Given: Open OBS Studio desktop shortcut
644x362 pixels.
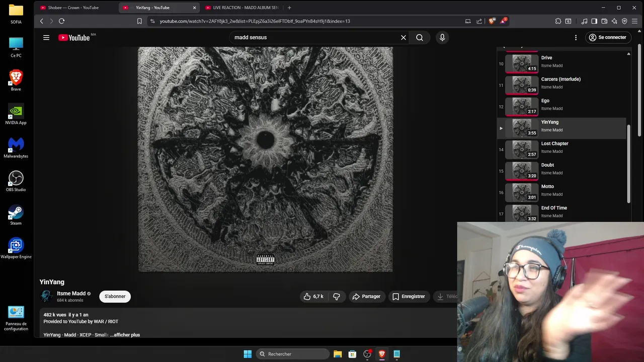Looking at the screenshot, I should (16, 181).
